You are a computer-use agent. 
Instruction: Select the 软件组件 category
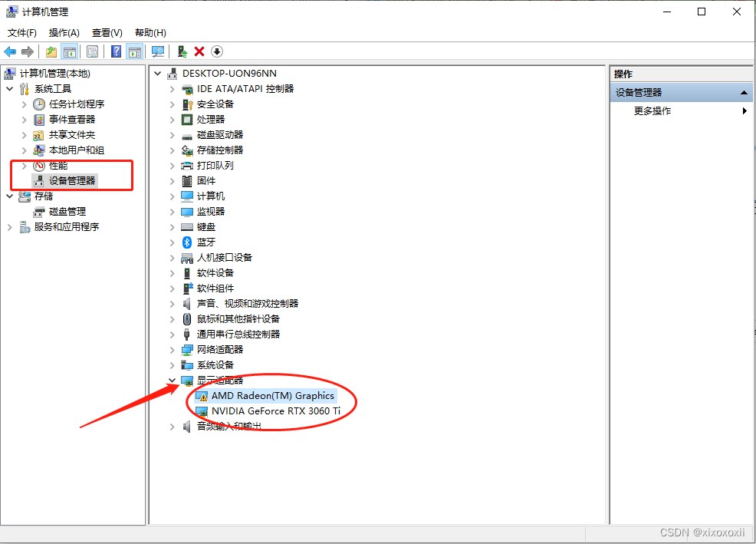tap(215, 288)
